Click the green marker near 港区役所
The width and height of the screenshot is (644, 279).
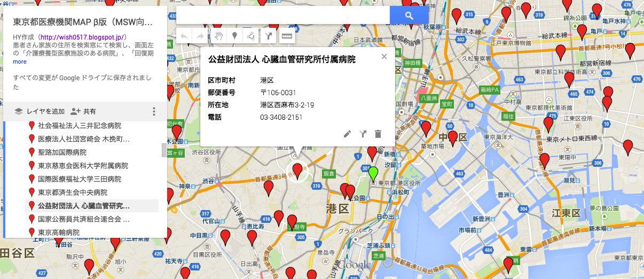(x=373, y=174)
